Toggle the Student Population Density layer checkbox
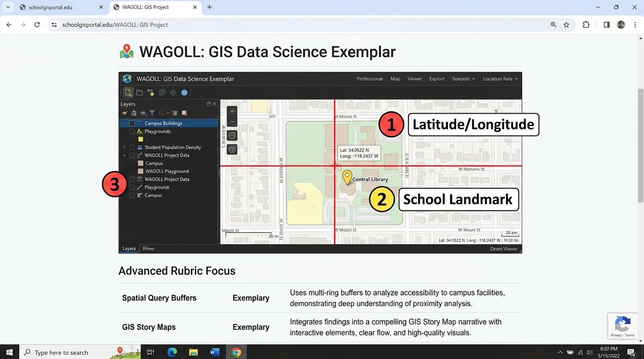644x359 pixels. click(x=132, y=147)
